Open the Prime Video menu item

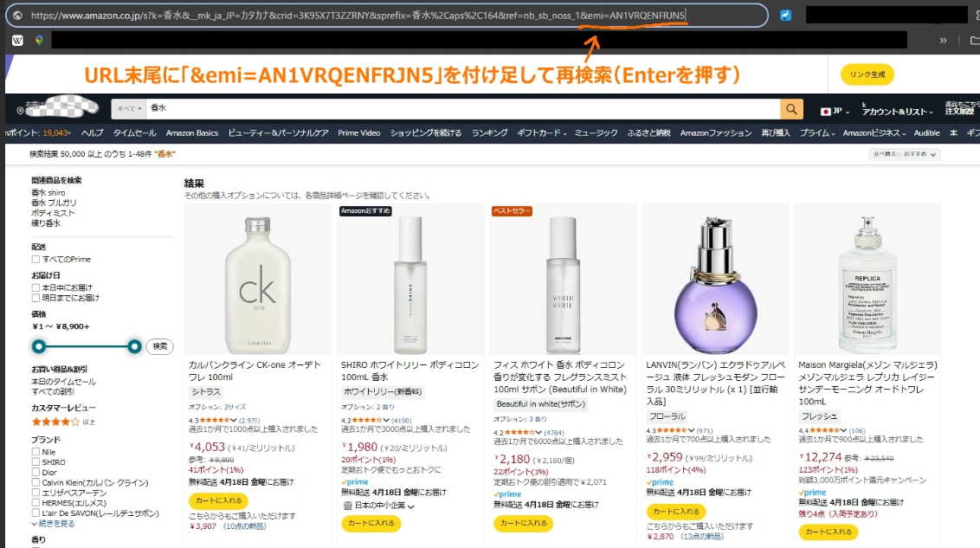tap(358, 133)
